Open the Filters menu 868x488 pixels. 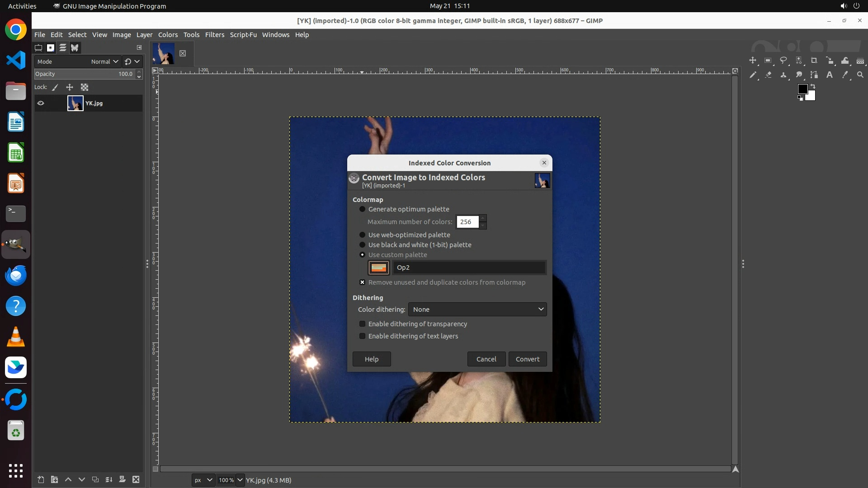tap(214, 35)
